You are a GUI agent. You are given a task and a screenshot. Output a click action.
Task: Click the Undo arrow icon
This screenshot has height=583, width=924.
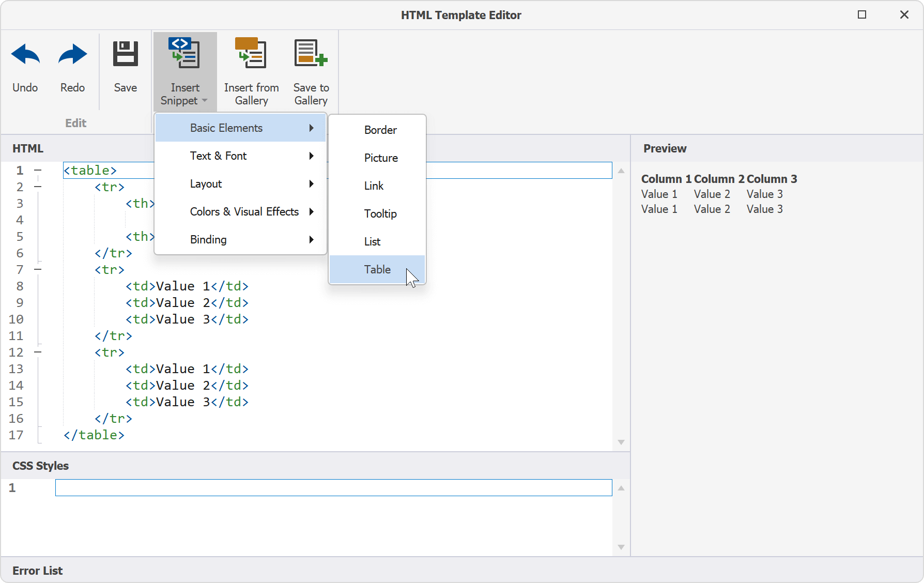[25, 55]
